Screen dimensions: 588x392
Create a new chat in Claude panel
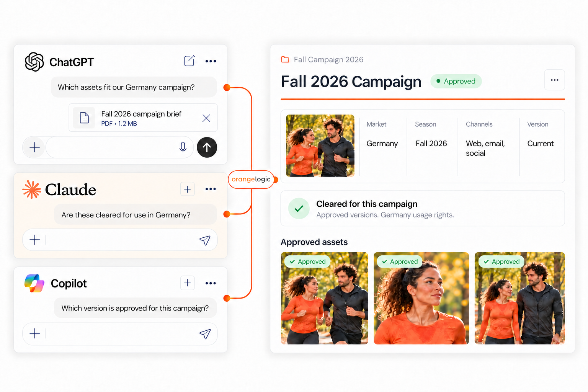point(188,189)
